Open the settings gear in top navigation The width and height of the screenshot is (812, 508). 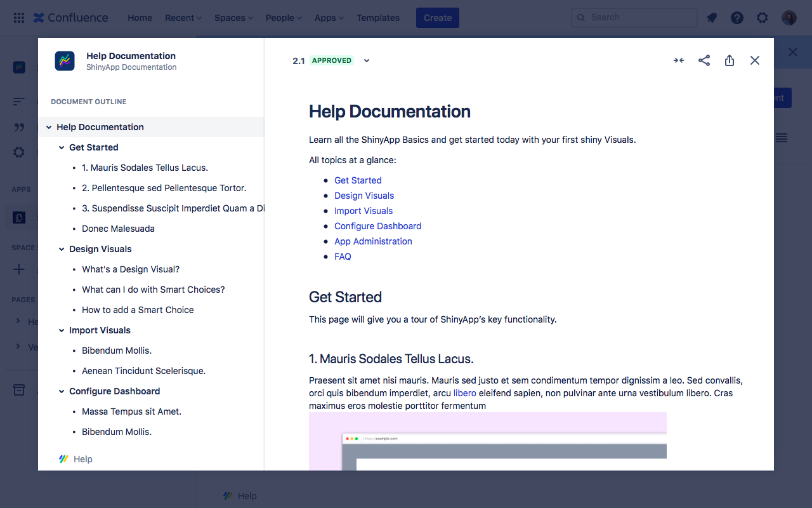(763, 18)
